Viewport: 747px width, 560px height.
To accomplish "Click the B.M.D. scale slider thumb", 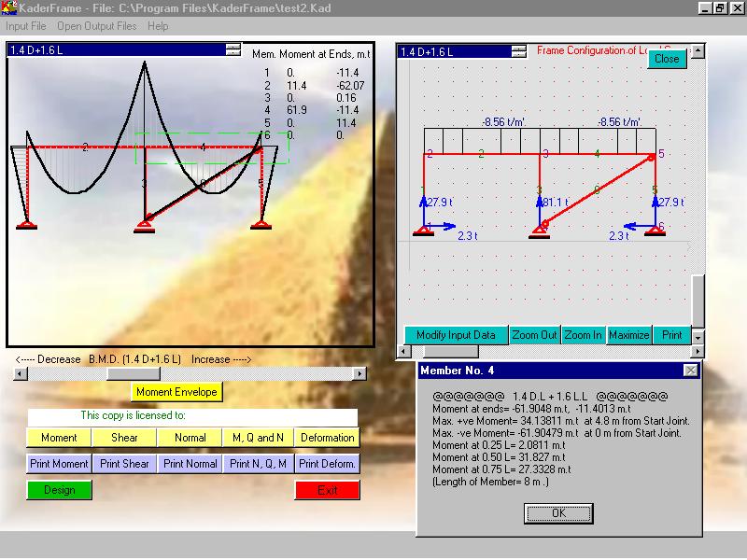I will [121, 373].
